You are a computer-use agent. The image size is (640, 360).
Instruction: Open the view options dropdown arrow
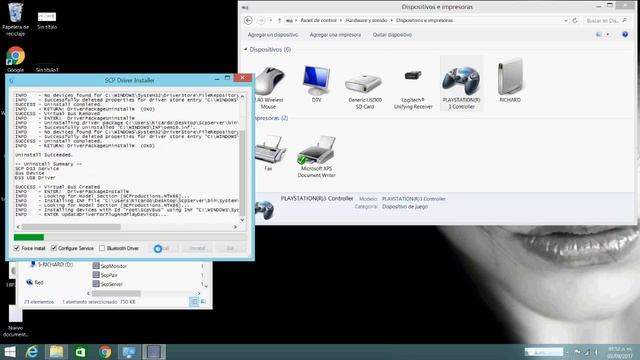click(608, 35)
